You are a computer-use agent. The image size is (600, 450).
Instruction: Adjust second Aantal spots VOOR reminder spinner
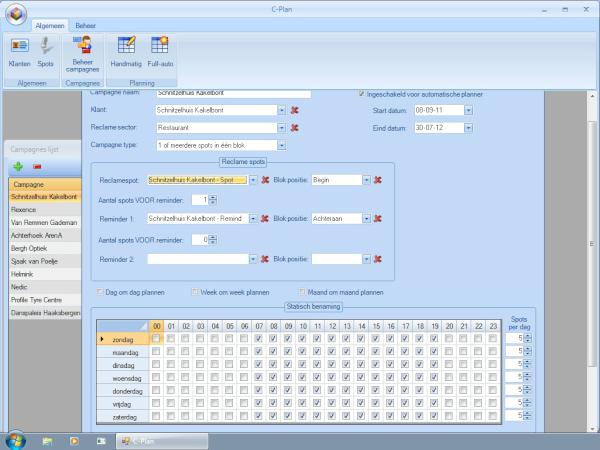pyautogui.click(x=213, y=240)
